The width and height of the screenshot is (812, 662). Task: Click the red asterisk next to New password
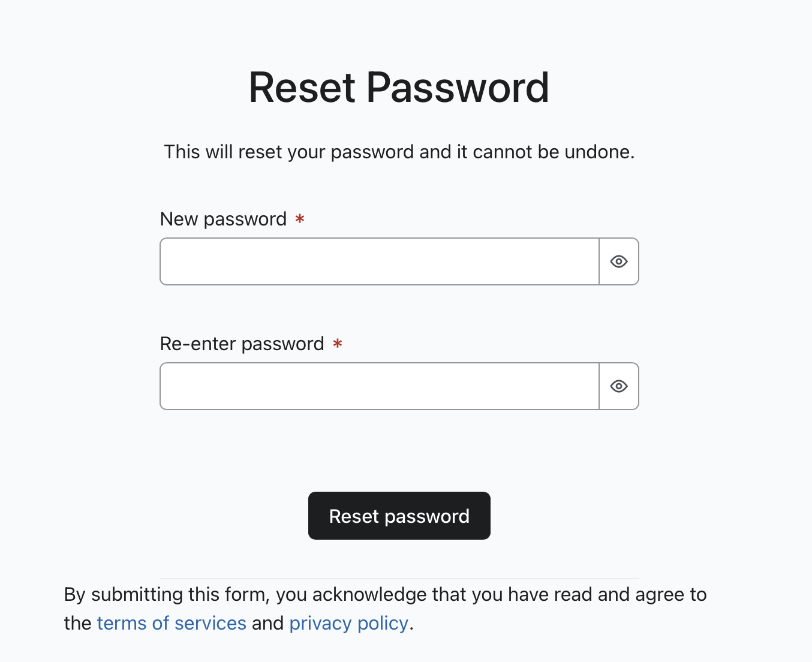300,220
